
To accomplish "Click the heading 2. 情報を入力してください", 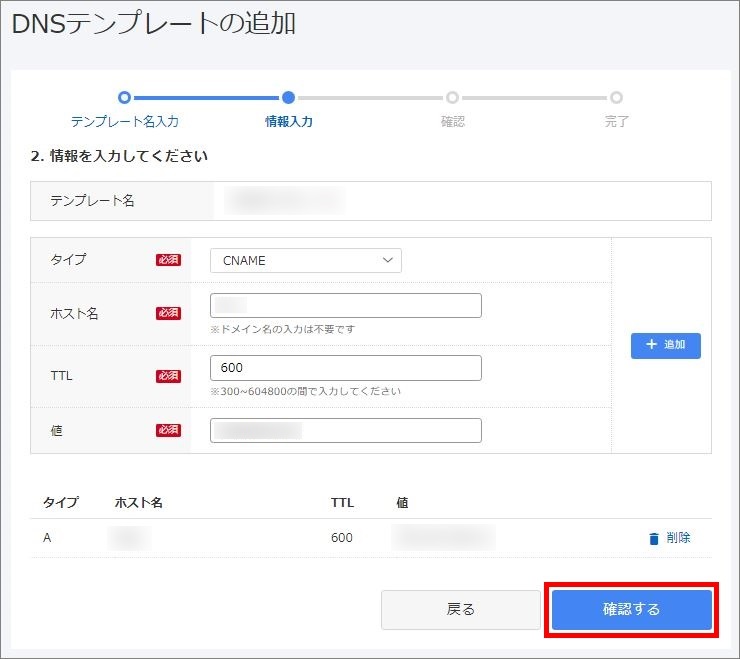I will point(119,156).
